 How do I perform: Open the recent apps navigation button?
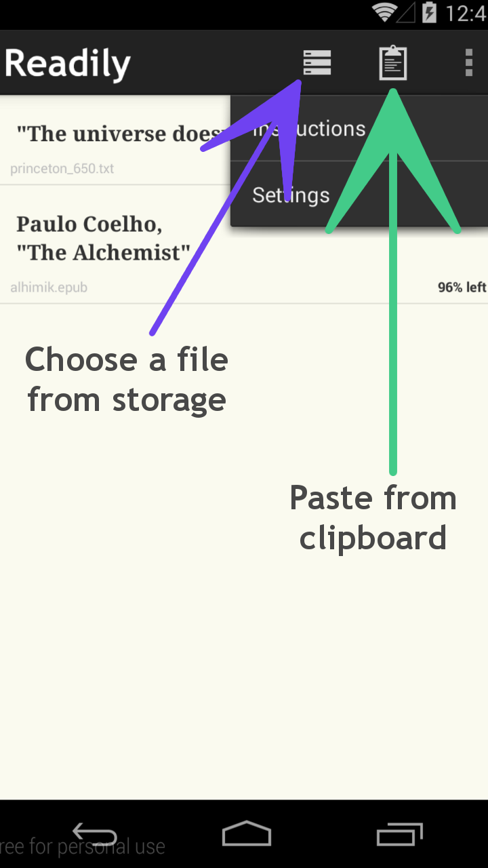pos(399,833)
